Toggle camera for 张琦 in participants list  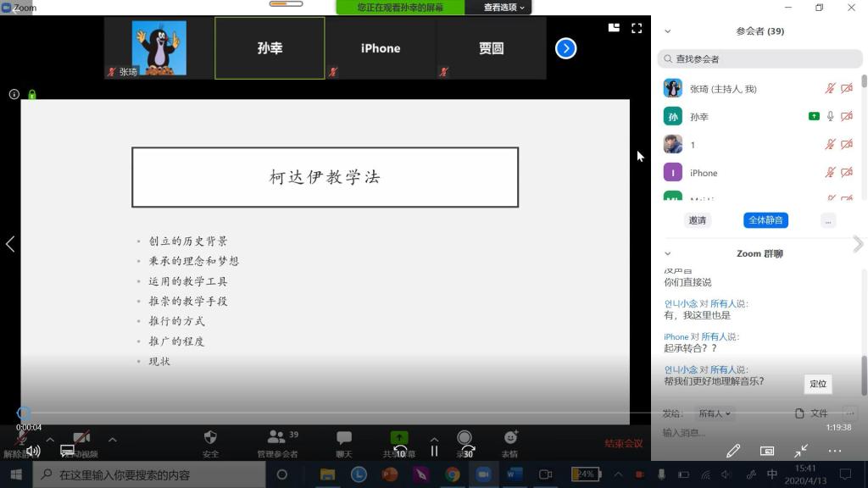(x=847, y=88)
